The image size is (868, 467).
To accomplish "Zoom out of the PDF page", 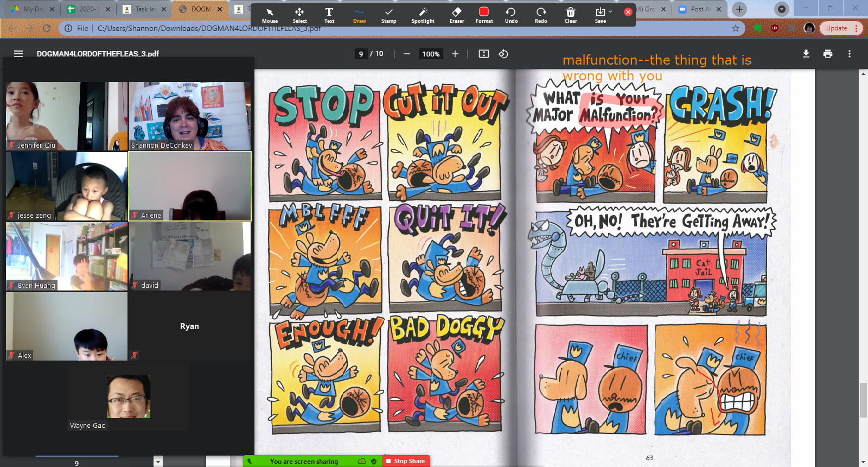I will (x=407, y=54).
